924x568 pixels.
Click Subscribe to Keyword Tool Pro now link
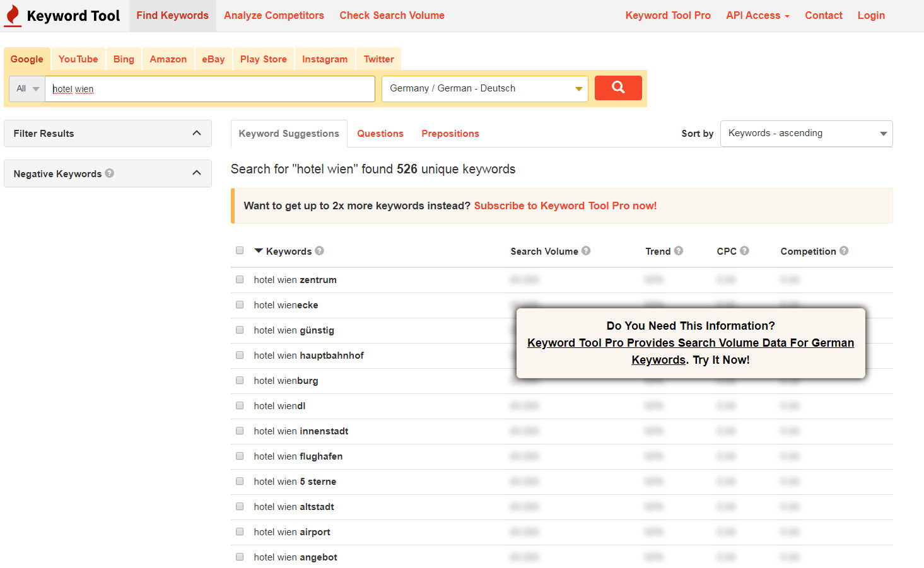click(x=565, y=206)
